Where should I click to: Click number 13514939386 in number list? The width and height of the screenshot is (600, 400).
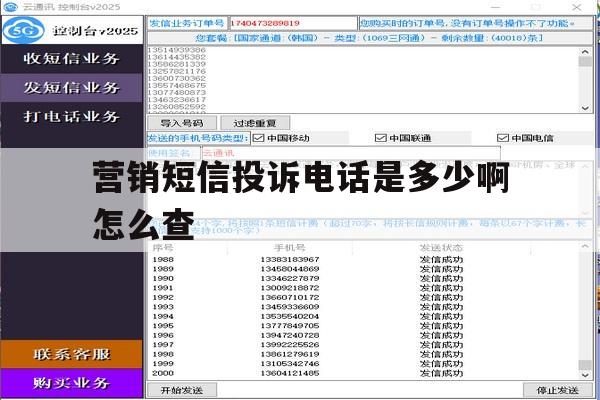[176, 50]
